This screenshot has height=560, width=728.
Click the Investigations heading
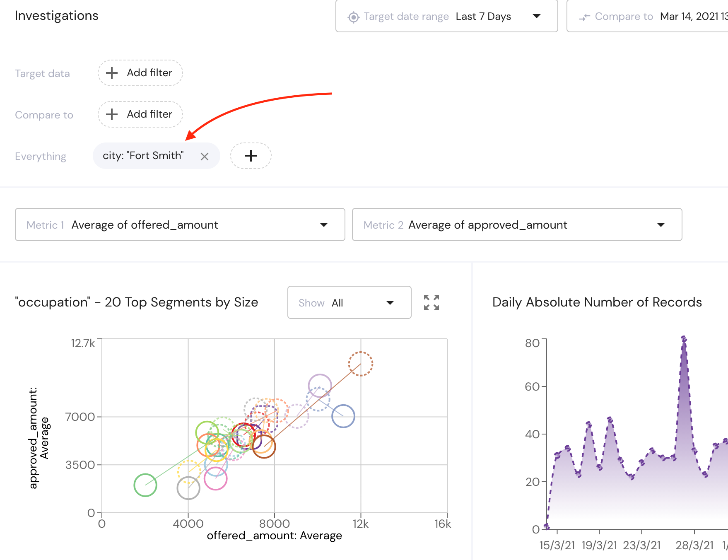point(57,16)
